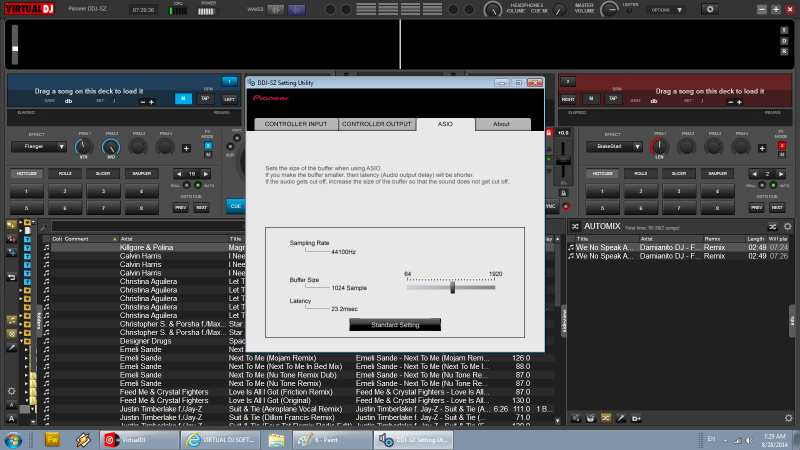This screenshot has height=450, width=800.
Task: Switch to the About tab
Action: (x=501, y=124)
